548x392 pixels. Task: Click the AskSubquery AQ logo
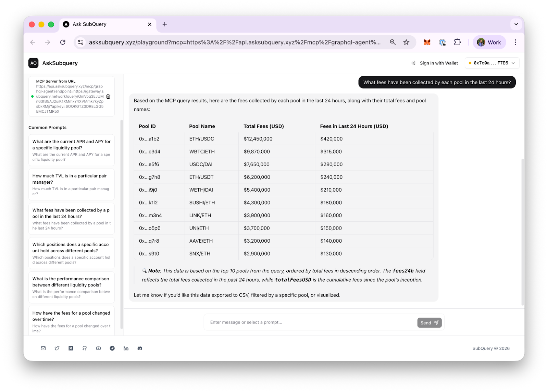[33, 63]
